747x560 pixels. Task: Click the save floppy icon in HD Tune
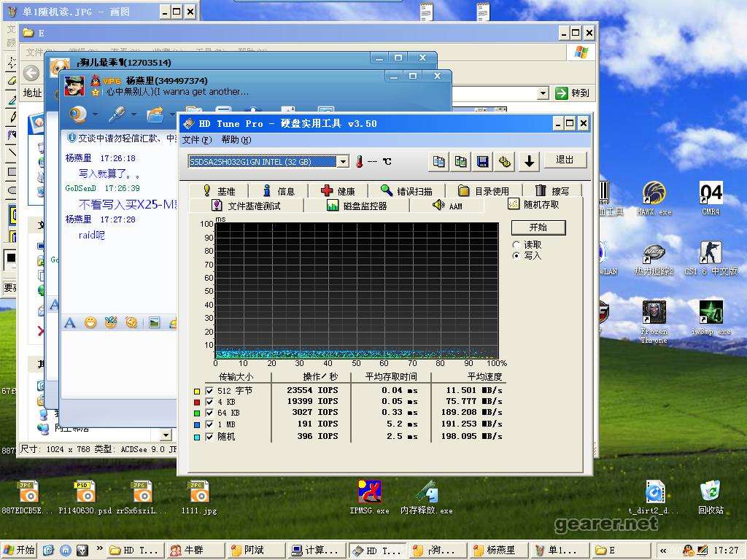pos(483,162)
